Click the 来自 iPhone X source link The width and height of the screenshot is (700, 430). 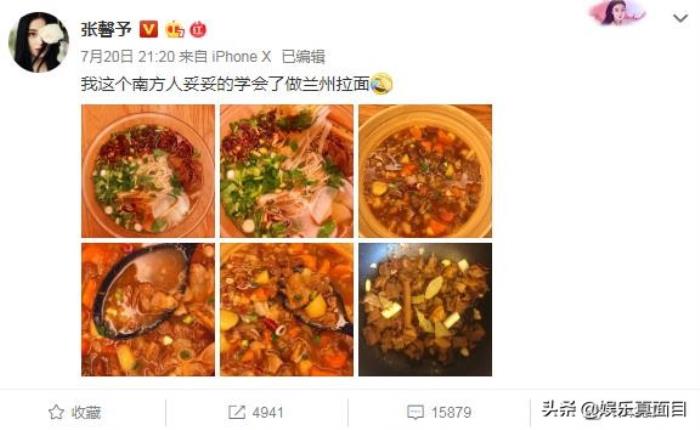coord(225,56)
